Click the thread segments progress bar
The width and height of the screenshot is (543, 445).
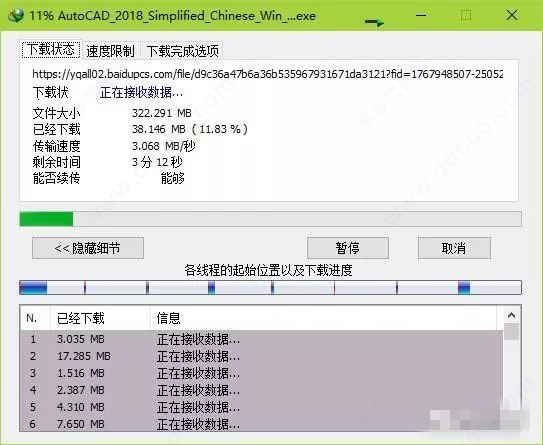270,288
